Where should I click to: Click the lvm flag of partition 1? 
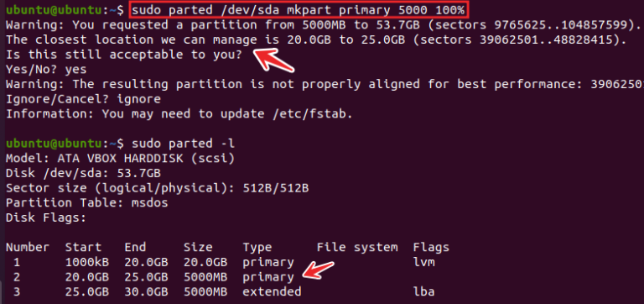(x=424, y=262)
